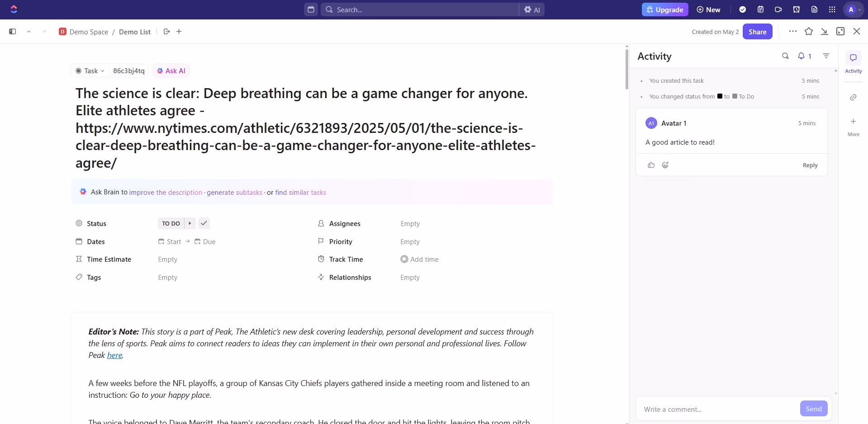Click the 'generate subtasks' link

click(x=234, y=192)
